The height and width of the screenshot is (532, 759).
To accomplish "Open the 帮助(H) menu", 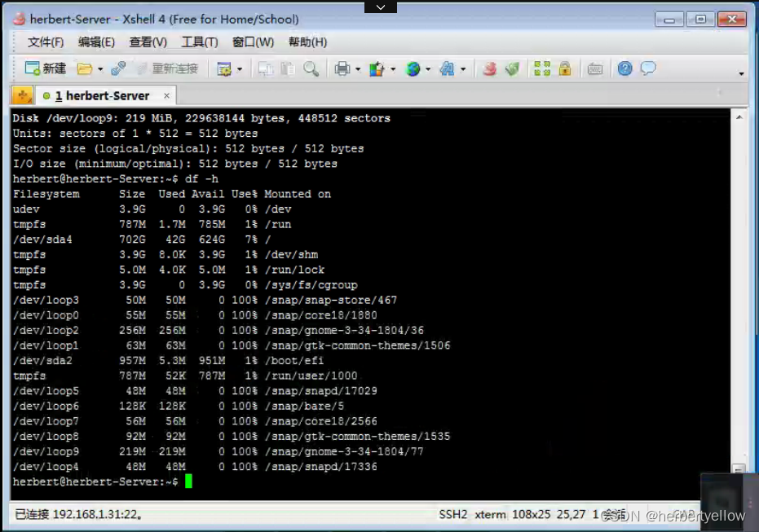I will click(x=307, y=42).
